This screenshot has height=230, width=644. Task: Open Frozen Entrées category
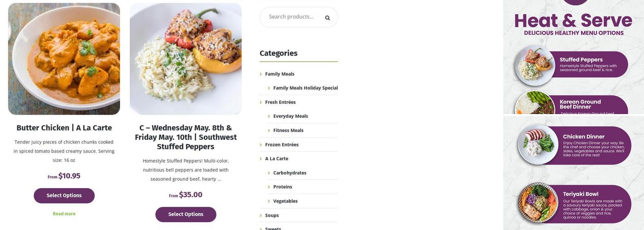[x=282, y=145]
